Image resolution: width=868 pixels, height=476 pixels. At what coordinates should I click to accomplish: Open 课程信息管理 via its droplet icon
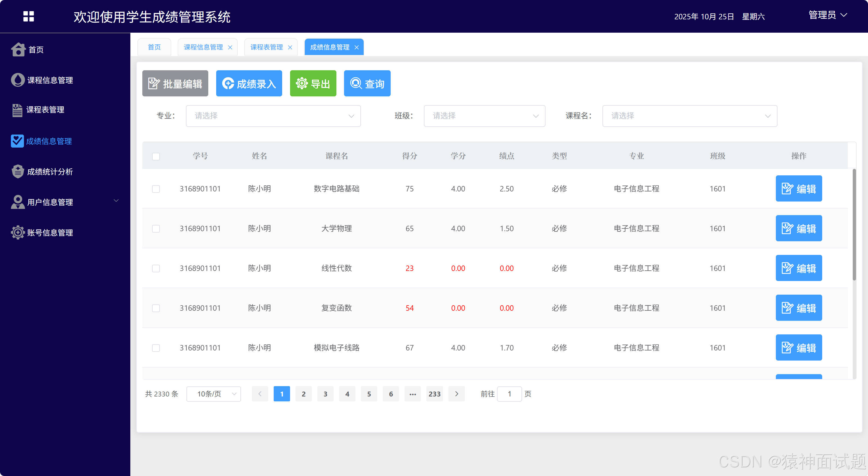[18, 80]
